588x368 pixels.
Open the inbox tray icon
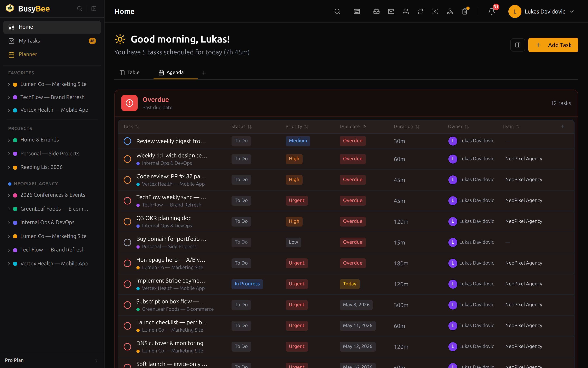pos(376,11)
